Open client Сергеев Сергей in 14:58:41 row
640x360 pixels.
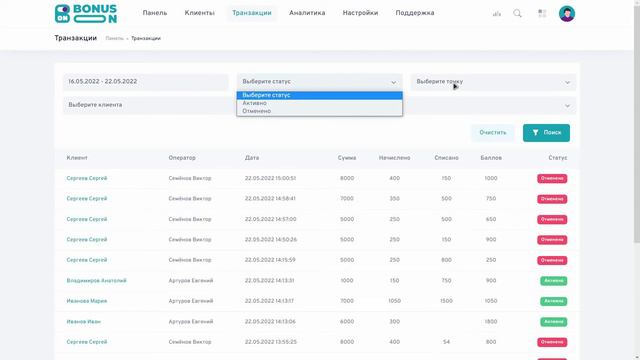(x=87, y=199)
